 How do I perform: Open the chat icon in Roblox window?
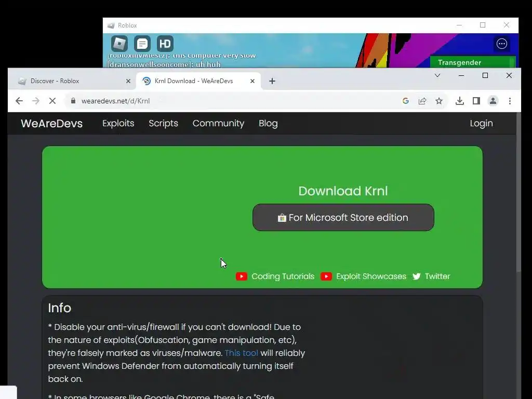(142, 44)
